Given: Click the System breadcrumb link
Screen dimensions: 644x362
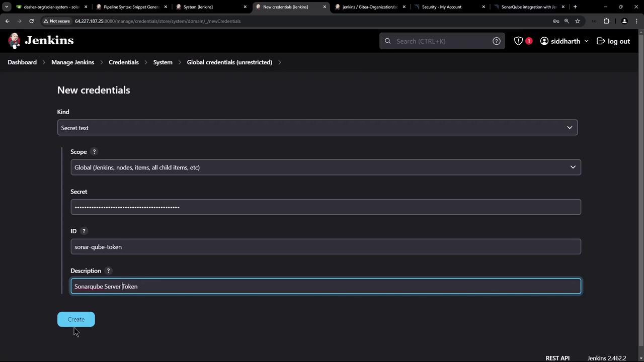Looking at the screenshot, I should pos(163,62).
